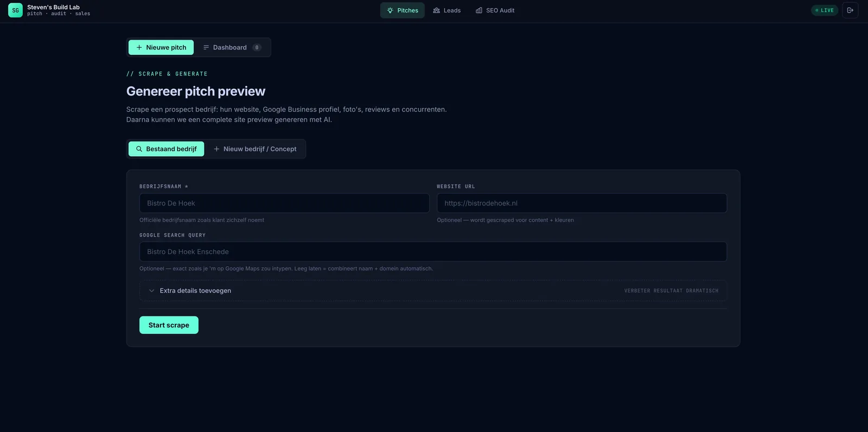The image size is (868, 432).
Task: Focus the Google Search Query field
Action: tap(433, 252)
